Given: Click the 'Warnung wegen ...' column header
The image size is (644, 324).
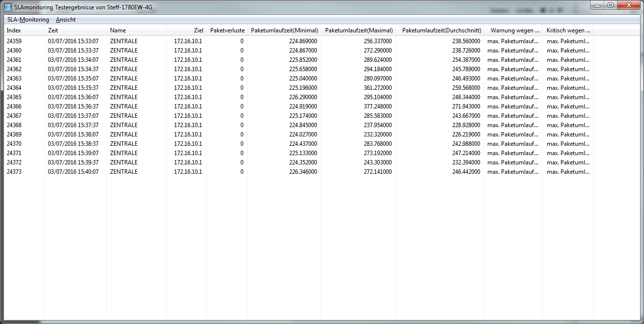Looking at the screenshot, I should coord(515,30).
